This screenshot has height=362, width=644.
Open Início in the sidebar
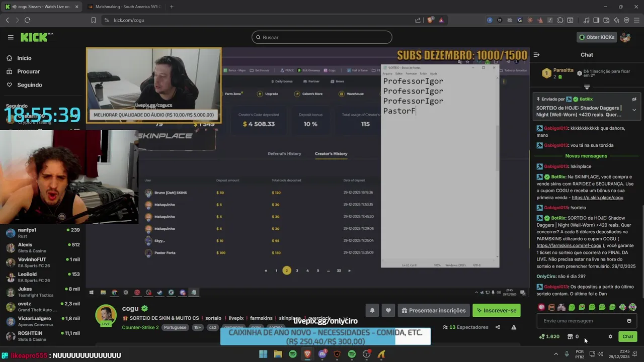(x=24, y=58)
